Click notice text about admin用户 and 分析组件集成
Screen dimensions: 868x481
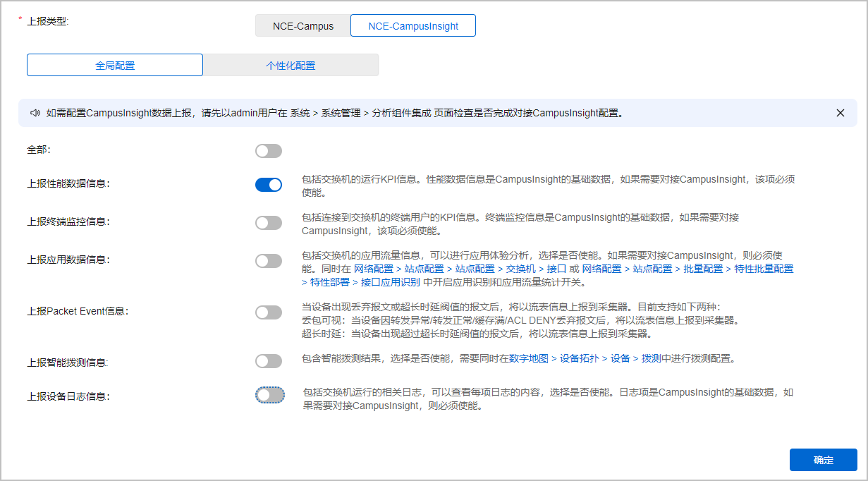pyautogui.click(x=335, y=113)
